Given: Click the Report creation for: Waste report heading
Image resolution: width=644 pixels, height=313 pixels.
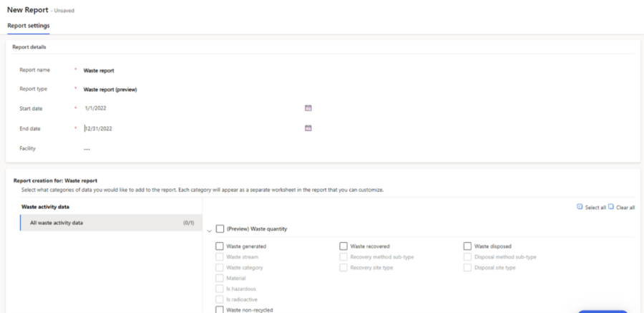Looking at the screenshot, I should (55, 180).
